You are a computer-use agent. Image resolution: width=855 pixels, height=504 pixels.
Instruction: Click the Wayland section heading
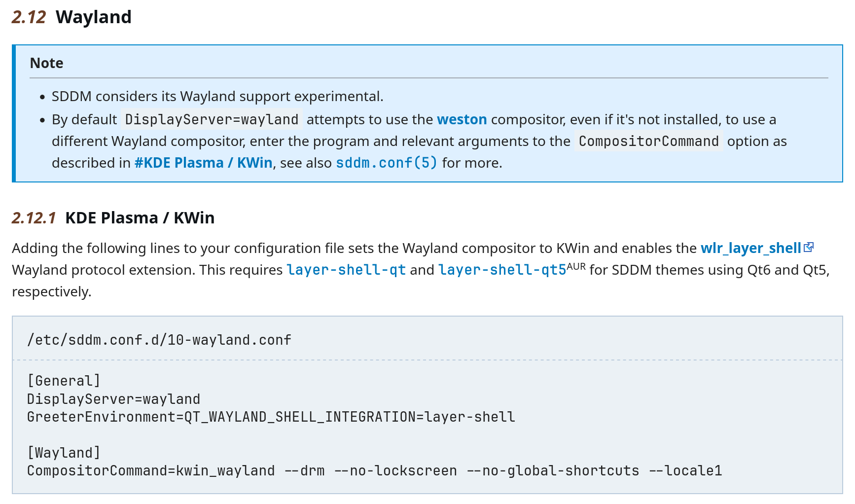pyautogui.click(x=94, y=17)
